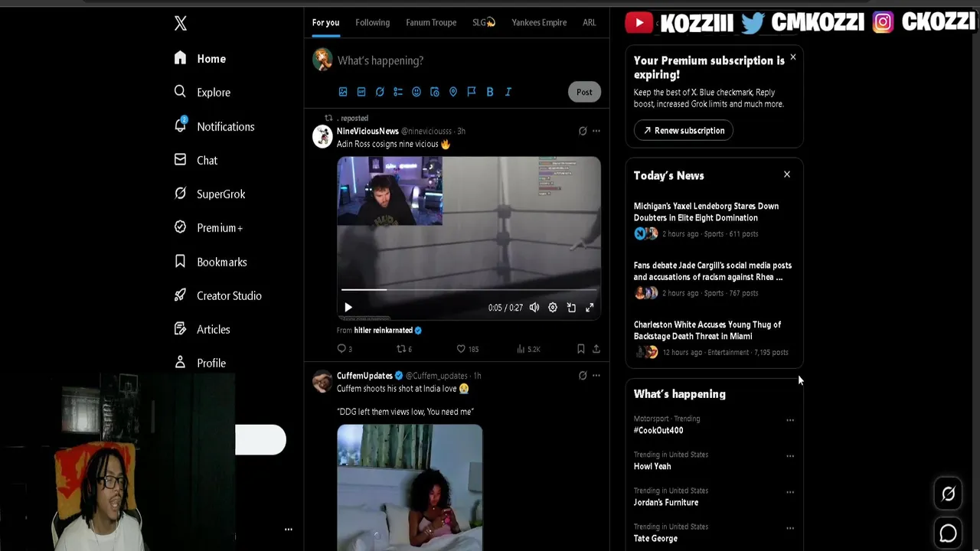The width and height of the screenshot is (980, 551).
Task: Go to Home in sidebar
Action: 201,59
